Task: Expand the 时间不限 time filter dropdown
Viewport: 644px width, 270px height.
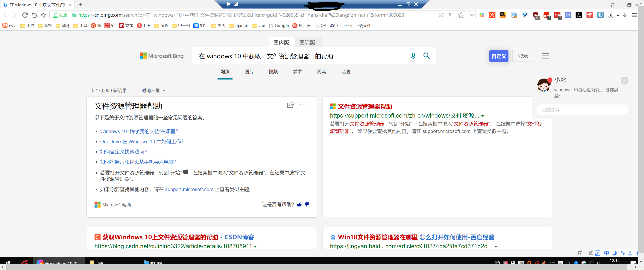Action: click(153, 90)
